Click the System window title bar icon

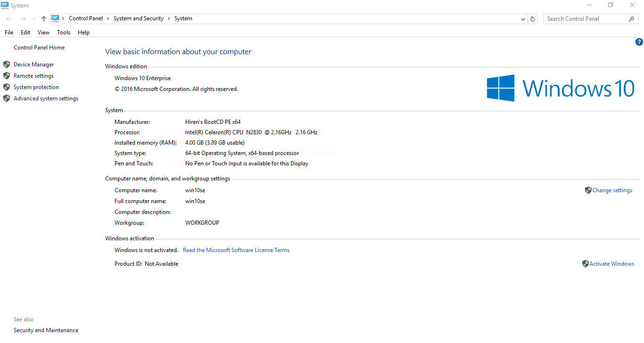[x=5, y=5]
